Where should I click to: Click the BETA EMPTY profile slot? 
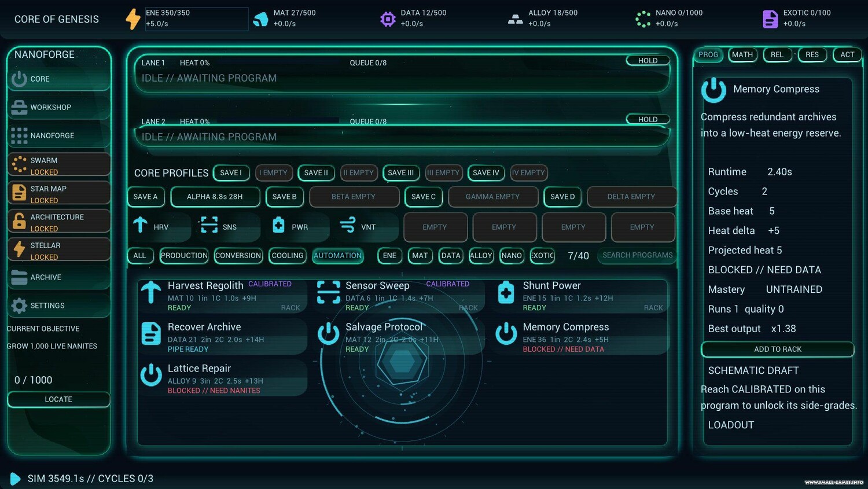pyautogui.click(x=354, y=197)
